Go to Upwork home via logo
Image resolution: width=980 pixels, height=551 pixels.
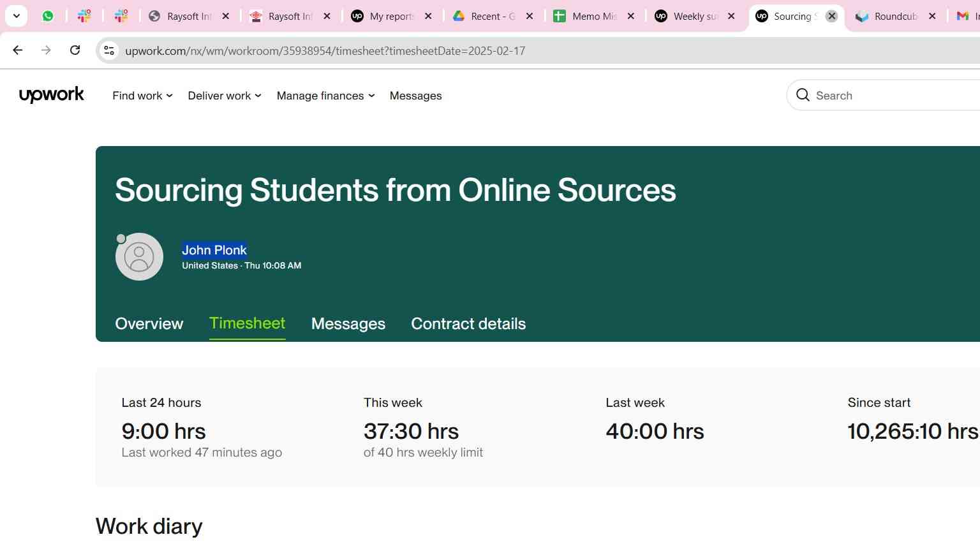click(x=52, y=95)
